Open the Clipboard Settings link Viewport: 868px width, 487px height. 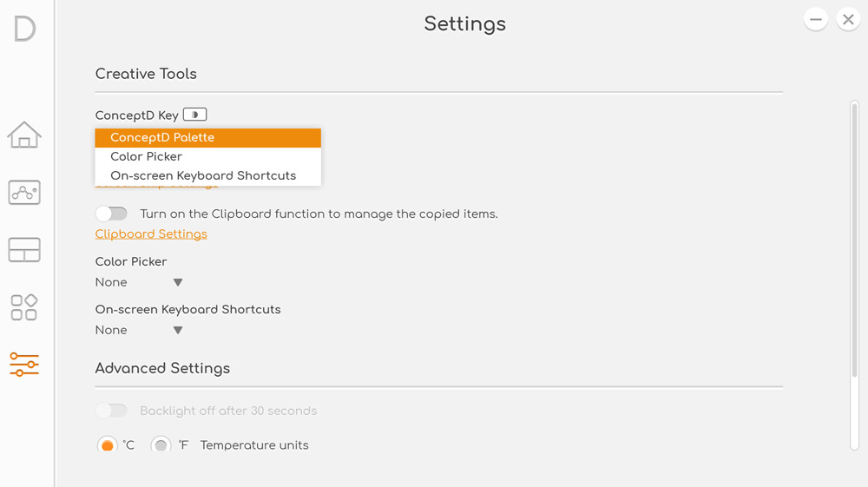(151, 234)
